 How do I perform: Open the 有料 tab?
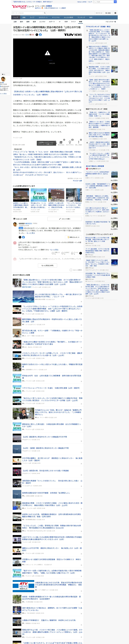pos(91,17)
